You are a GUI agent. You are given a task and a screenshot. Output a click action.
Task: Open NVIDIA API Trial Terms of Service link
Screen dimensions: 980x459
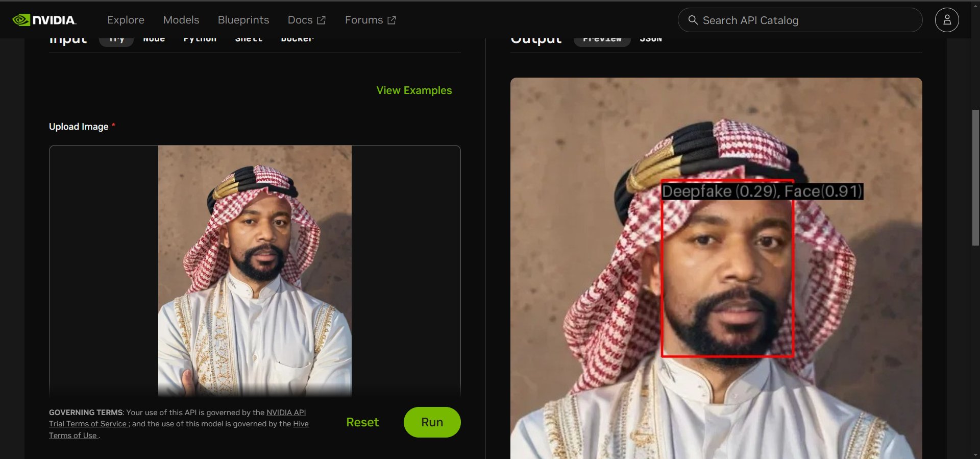tap(177, 418)
